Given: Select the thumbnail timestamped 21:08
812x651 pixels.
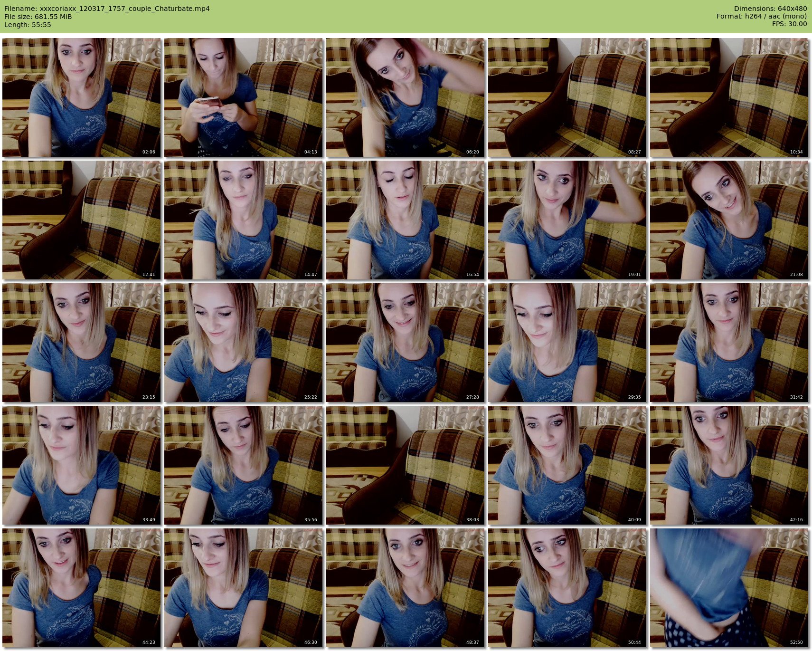Looking at the screenshot, I should tap(729, 220).
